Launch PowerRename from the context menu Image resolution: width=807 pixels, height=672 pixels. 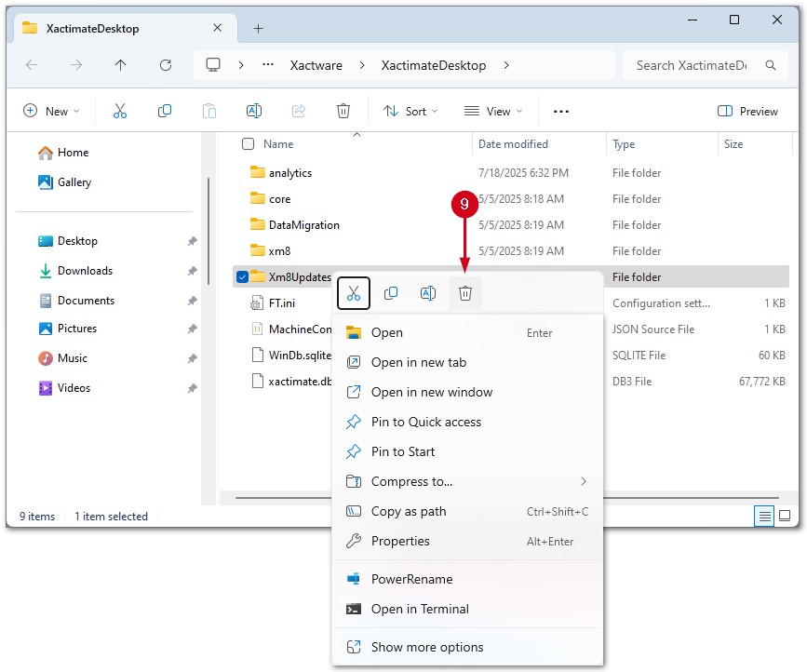click(468, 579)
